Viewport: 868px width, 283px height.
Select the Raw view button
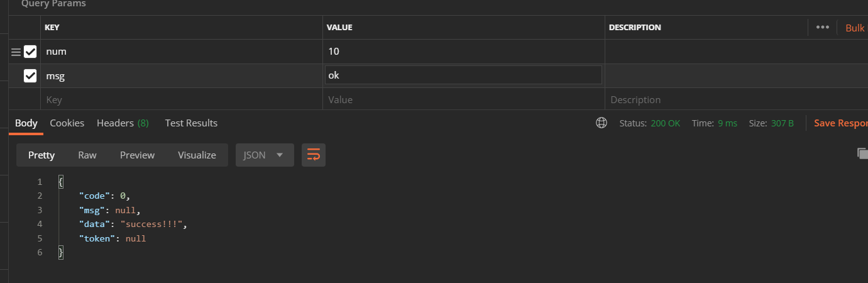[87, 155]
